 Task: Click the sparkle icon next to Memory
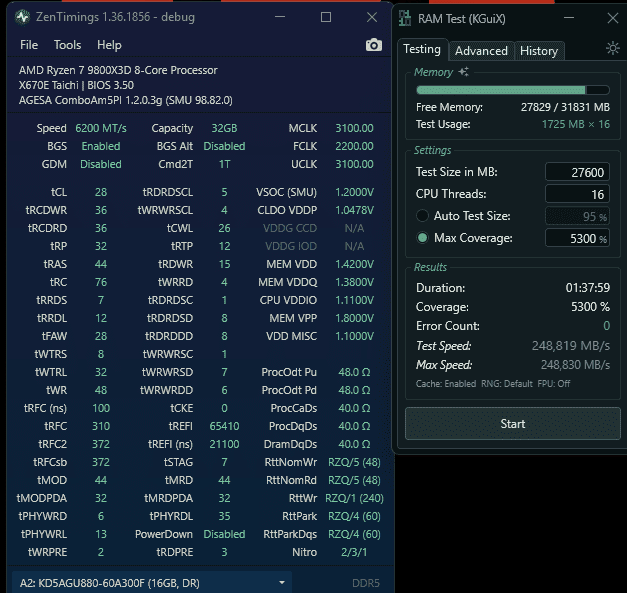[463, 72]
